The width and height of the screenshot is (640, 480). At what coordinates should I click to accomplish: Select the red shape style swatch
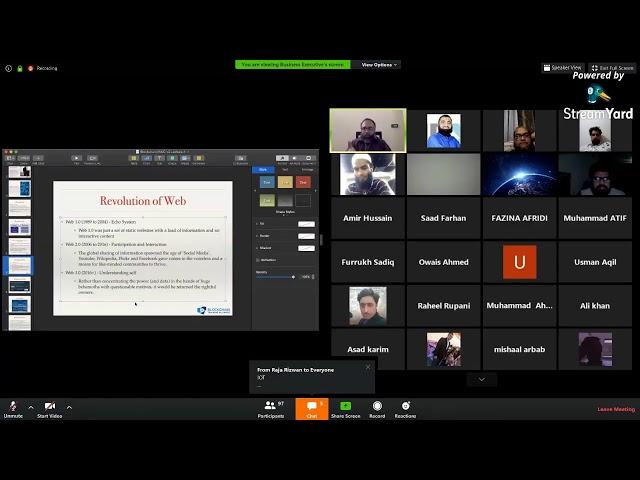[x=302, y=182]
